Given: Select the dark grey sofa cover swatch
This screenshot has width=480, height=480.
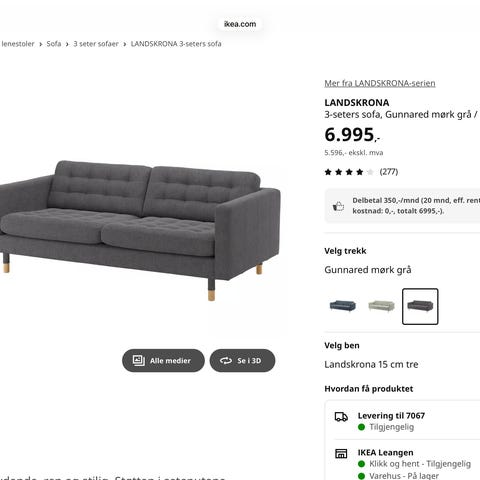Looking at the screenshot, I should pos(420,306).
